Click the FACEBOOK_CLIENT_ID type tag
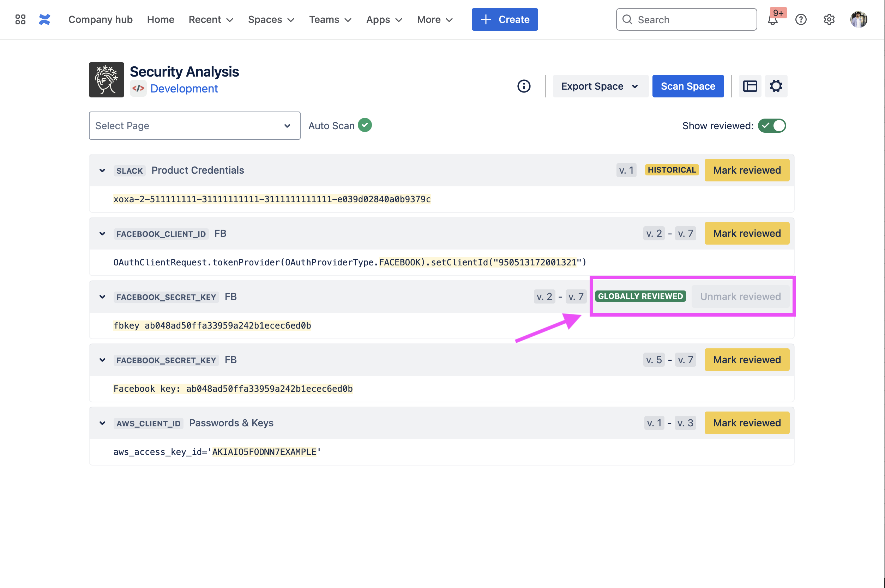Image resolution: width=885 pixels, height=588 pixels. pos(161,234)
